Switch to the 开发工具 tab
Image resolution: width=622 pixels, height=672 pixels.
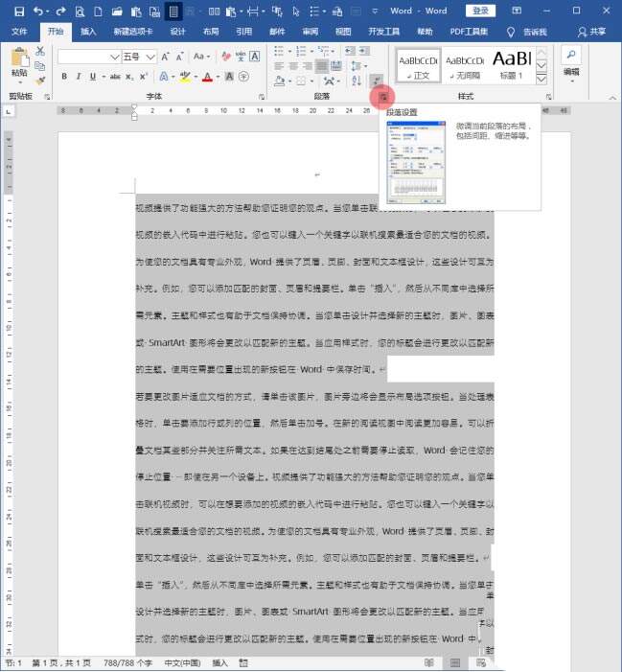(x=383, y=32)
